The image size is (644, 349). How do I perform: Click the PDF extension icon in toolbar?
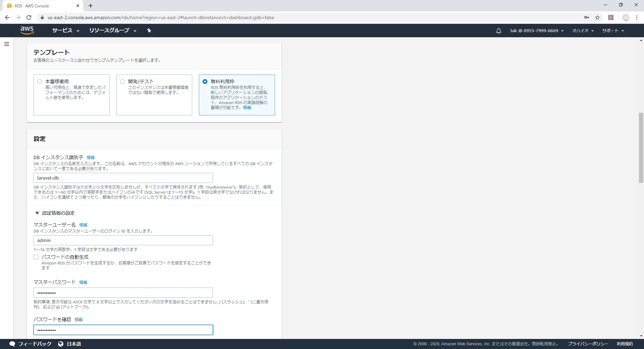(x=611, y=17)
